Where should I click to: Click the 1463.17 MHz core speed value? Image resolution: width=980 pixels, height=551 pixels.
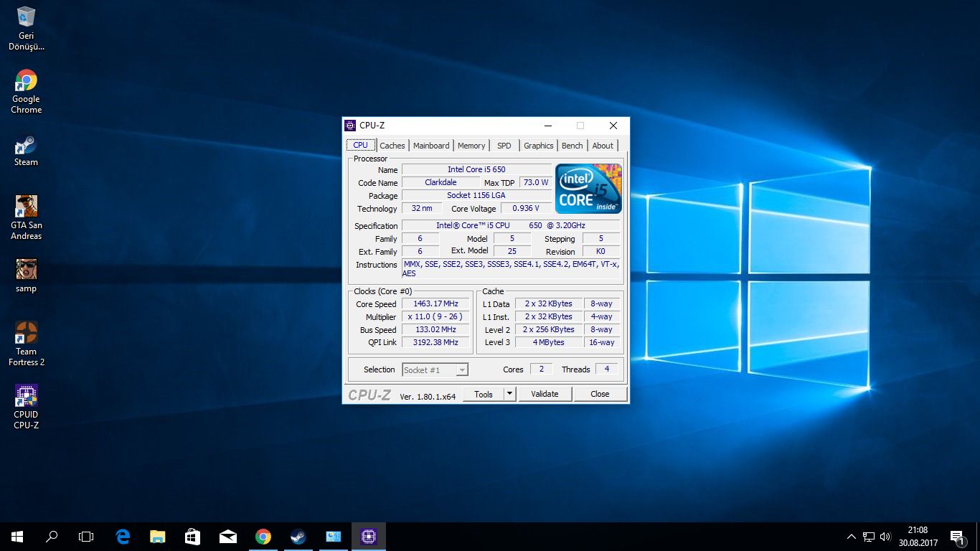tap(435, 303)
